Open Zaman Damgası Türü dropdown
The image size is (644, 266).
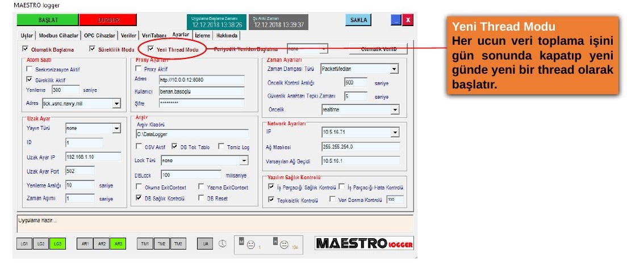click(x=394, y=69)
